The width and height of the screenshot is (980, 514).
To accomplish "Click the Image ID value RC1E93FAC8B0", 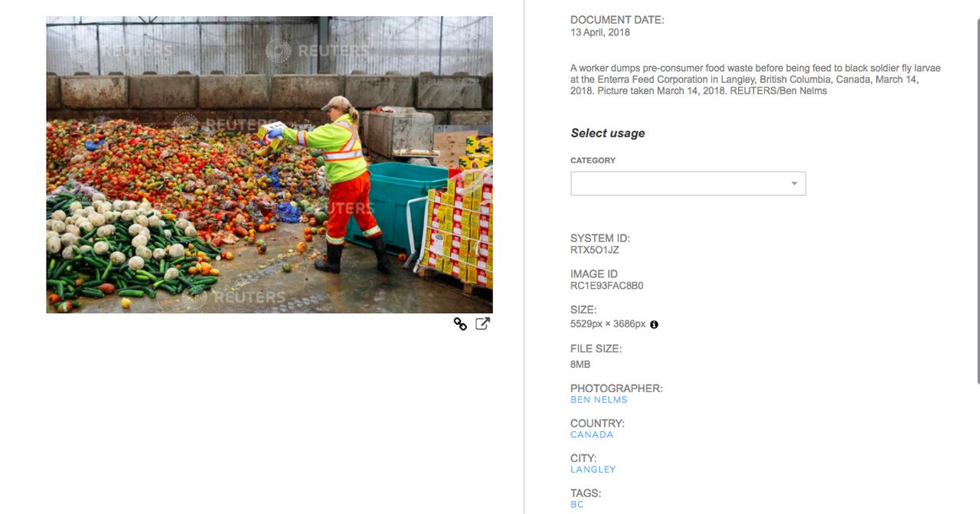I will tap(606, 286).
